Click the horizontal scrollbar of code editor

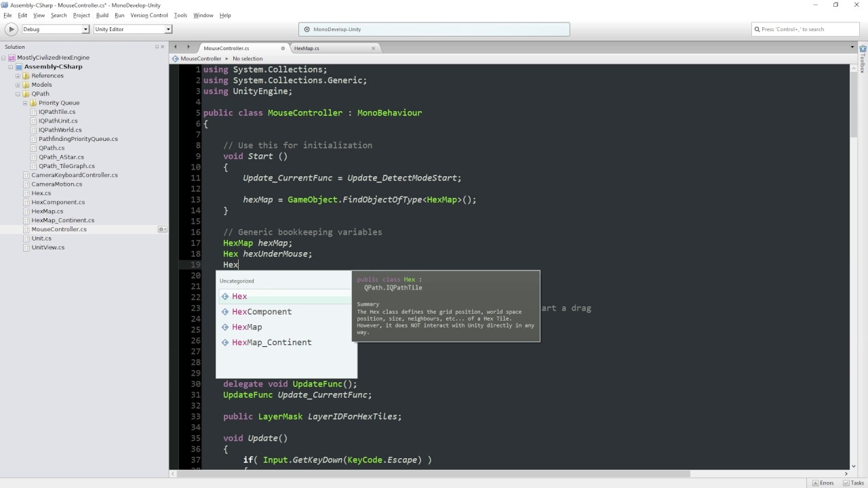434,473
